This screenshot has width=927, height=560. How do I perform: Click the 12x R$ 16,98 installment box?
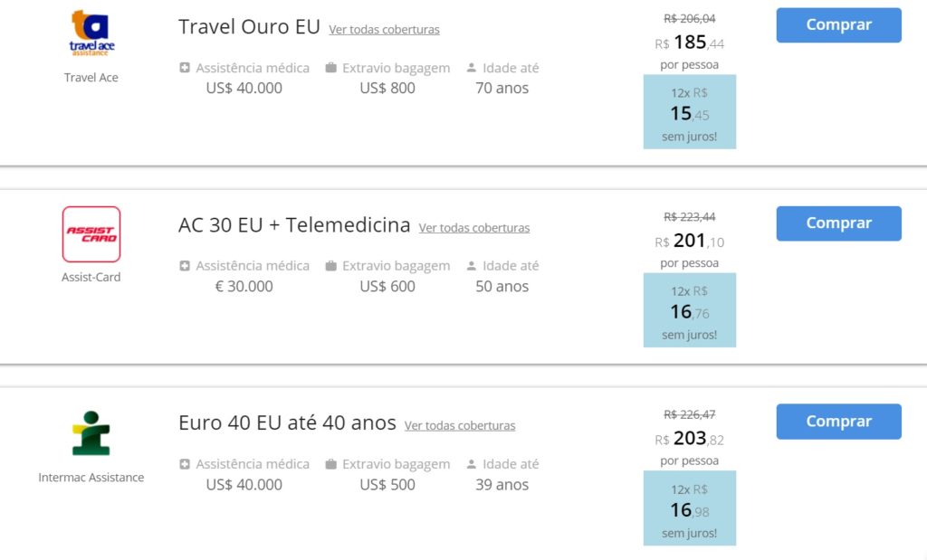point(689,508)
